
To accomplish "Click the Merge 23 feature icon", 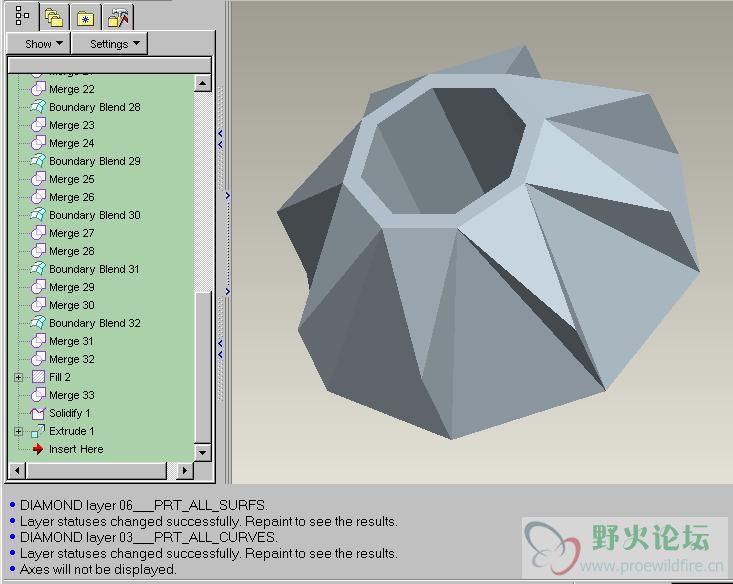I will (38, 125).
